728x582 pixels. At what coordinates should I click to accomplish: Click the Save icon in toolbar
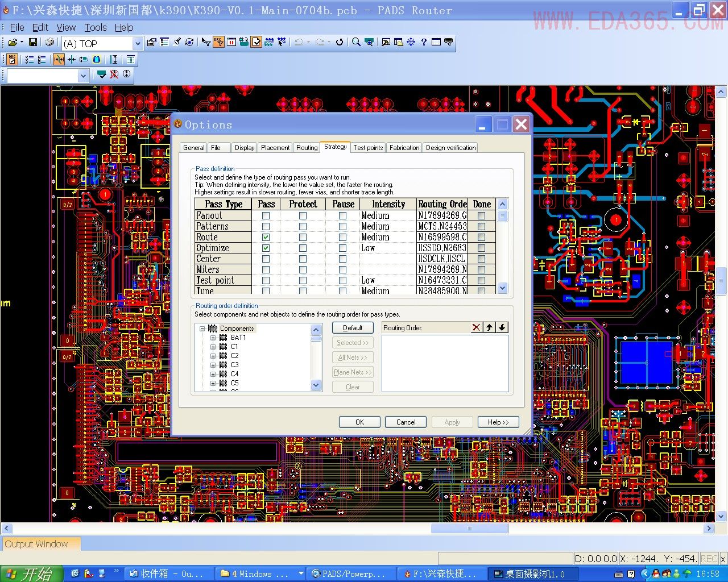(x=33, y=43)
